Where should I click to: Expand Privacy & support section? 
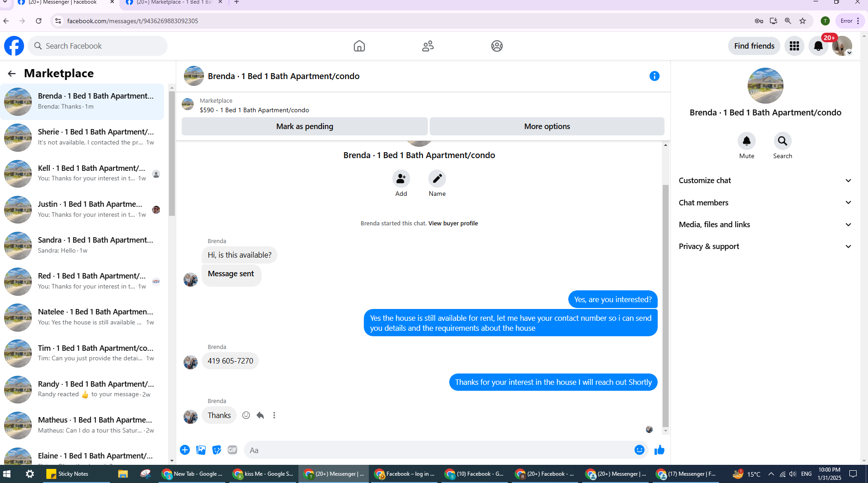[x=765, y=246]
